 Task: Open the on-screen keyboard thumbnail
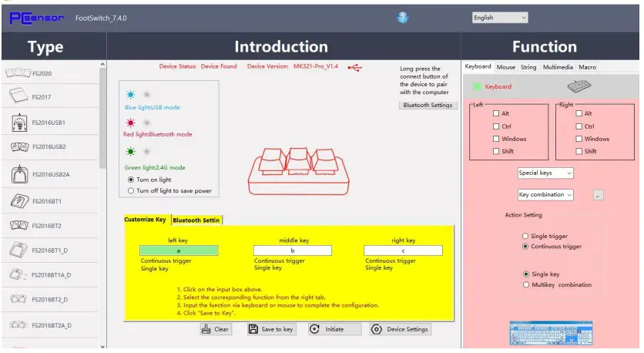coord(552,333)
